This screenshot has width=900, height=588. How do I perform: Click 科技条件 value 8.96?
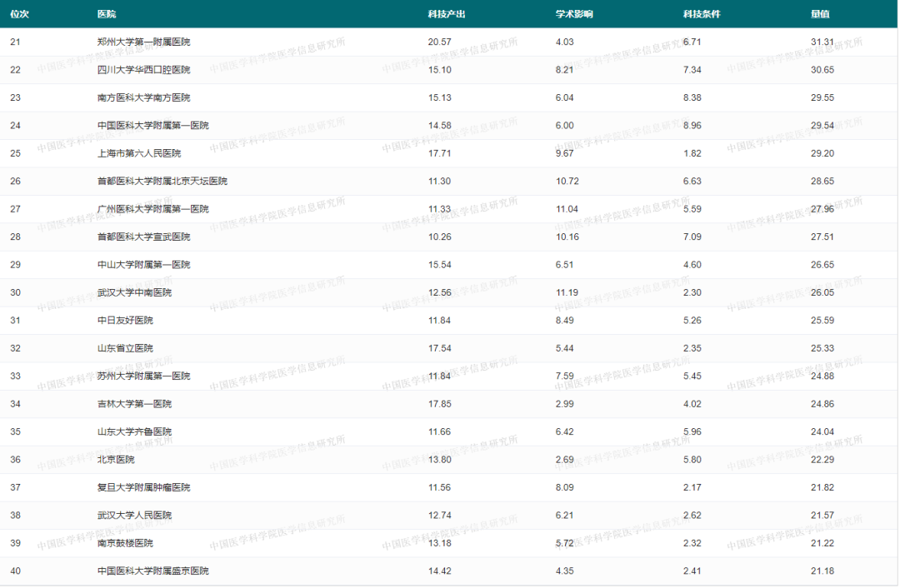click(x=692, y=126)
